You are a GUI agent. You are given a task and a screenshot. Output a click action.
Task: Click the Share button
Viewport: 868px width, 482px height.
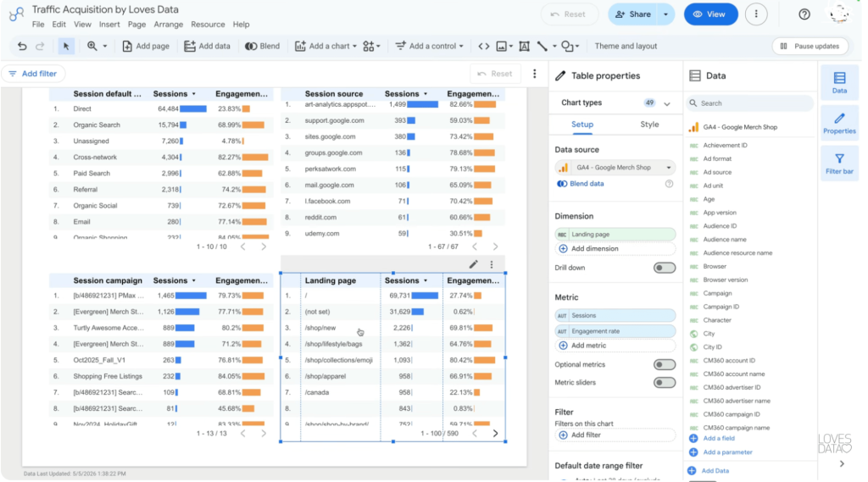click(633, 14)
